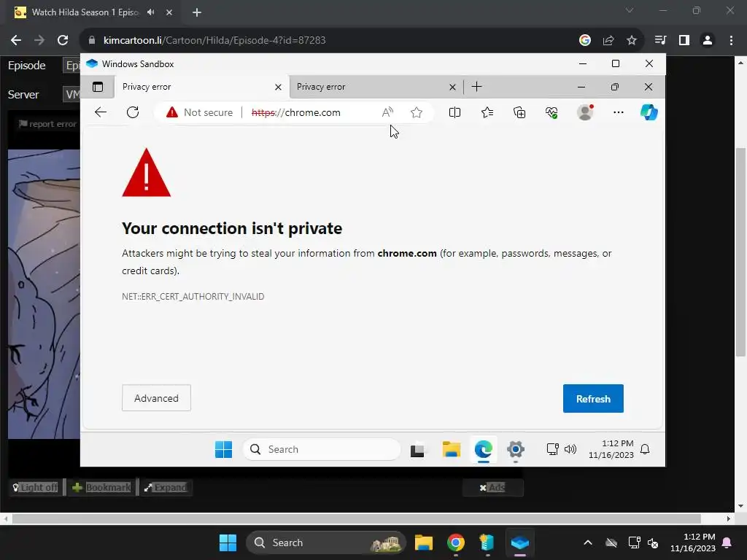This screenshot has width=747, height=560.
Task: Open Edge Collections
Action: (x=519, y=112)
